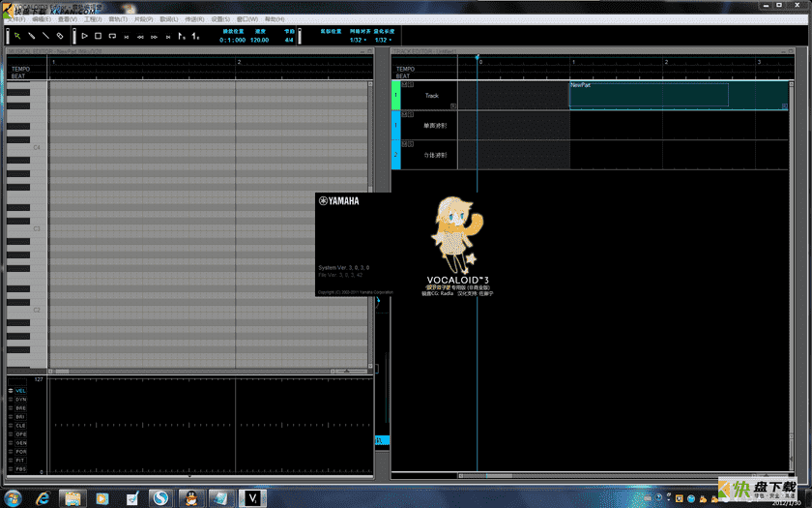Screen dimensions: 812x508
Task: Click the piano roll horizontal scrollbar
Action: coord(191,372)
